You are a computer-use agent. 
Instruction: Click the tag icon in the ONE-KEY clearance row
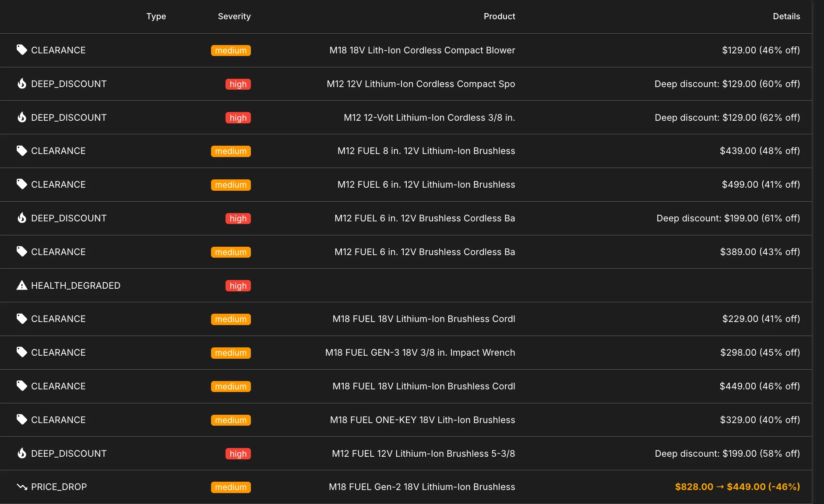[22, 420]
